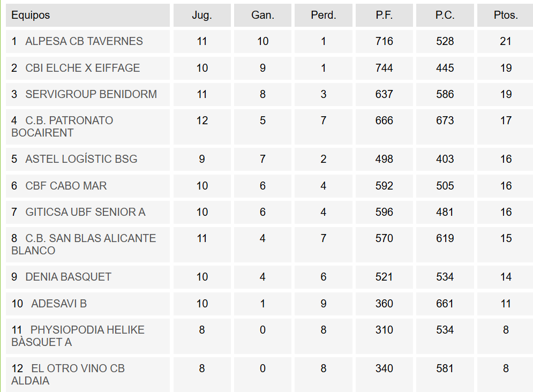This screenshot has height=392, width=533.
Task: Select ASTEL LOGÍSTIC BSG row name
Action: click(x=81, y=159)
